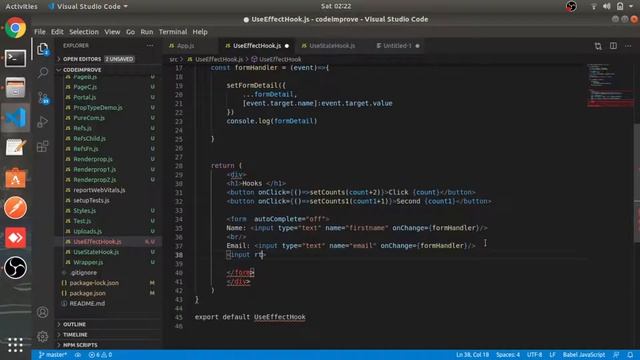Click the master branch status item
Screen dimensions: 640x360
coord(53,355)
